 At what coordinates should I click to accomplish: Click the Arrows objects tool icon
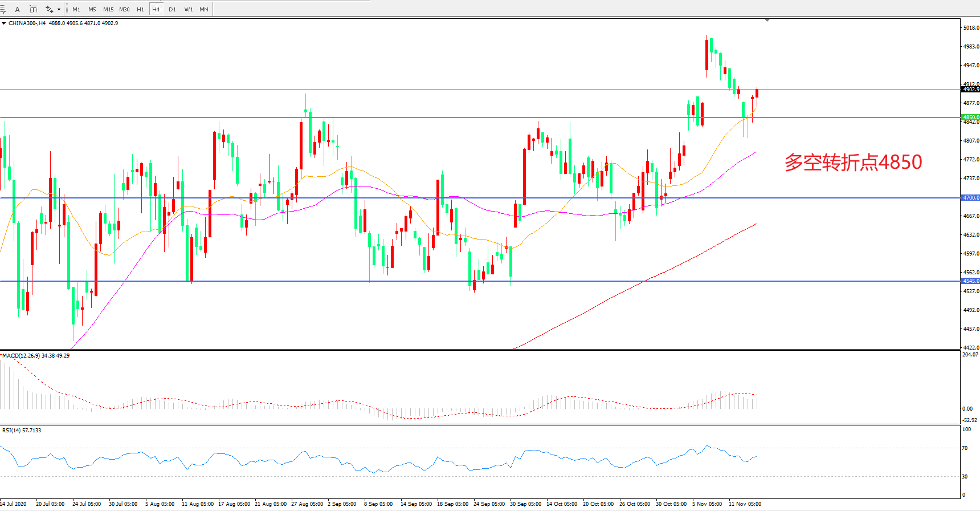[50, 9]
